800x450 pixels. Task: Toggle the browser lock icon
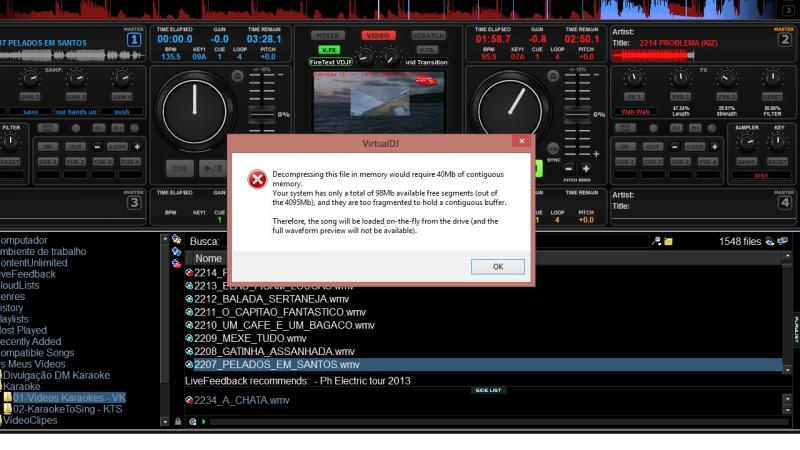click(x=178, y=422)
